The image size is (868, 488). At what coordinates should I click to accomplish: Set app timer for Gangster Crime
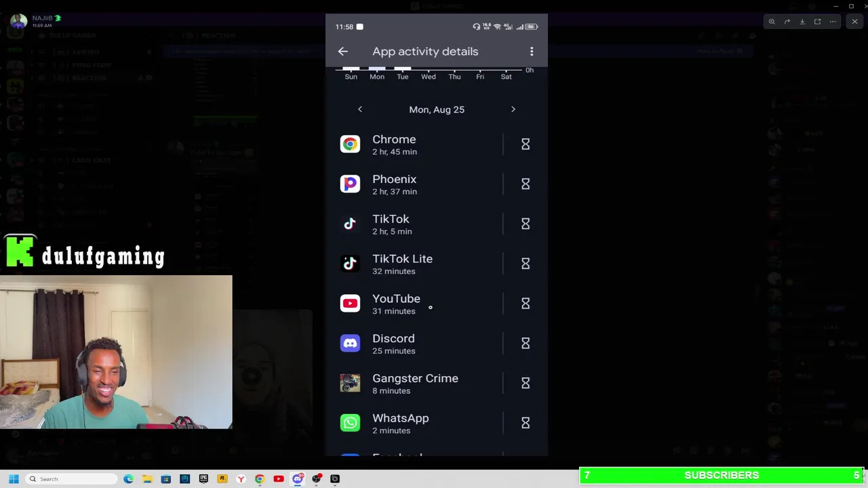(526, 383)
